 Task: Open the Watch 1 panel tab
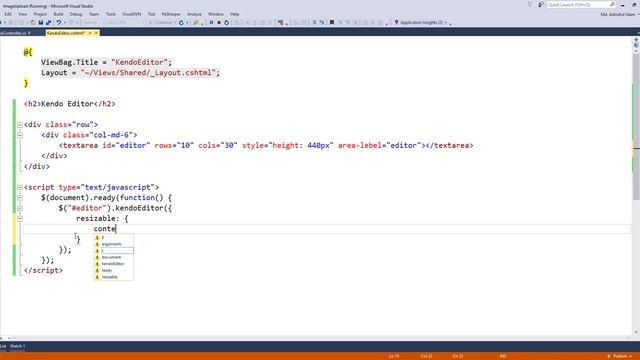click(x=18, y=346)
